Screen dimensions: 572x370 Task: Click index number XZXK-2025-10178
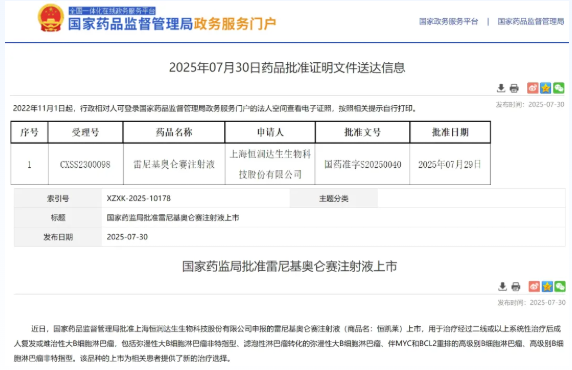click(139, 198)
